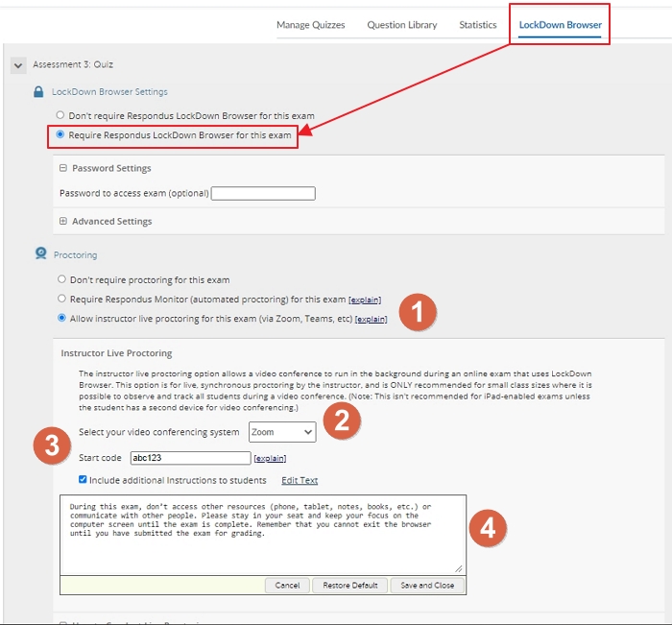Click the Proctoring section heading
This screenshot has width=672, height=625.
point(76,255)
